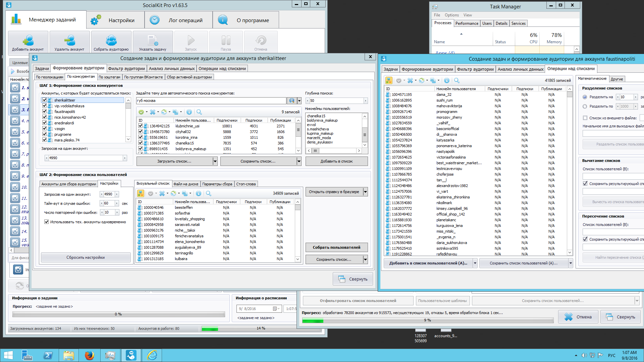Uncheck the sherikalitteer account checkbox
Viewport: 644px width, 362px height.
point(45,100)
